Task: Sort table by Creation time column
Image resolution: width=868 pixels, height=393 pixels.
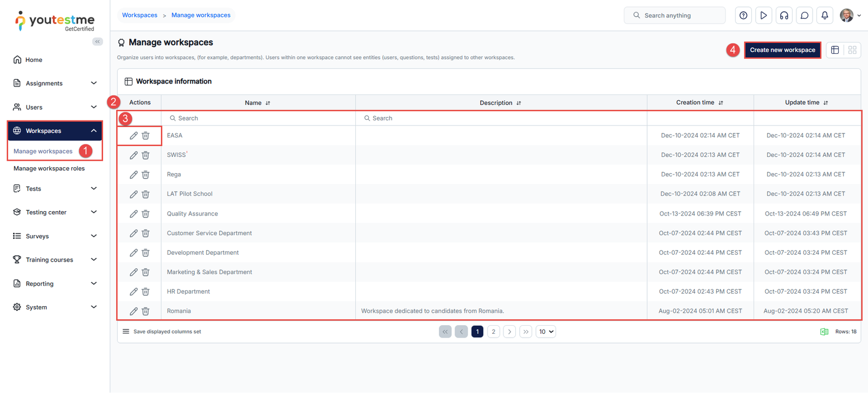Action: click(x=700, y=103)
